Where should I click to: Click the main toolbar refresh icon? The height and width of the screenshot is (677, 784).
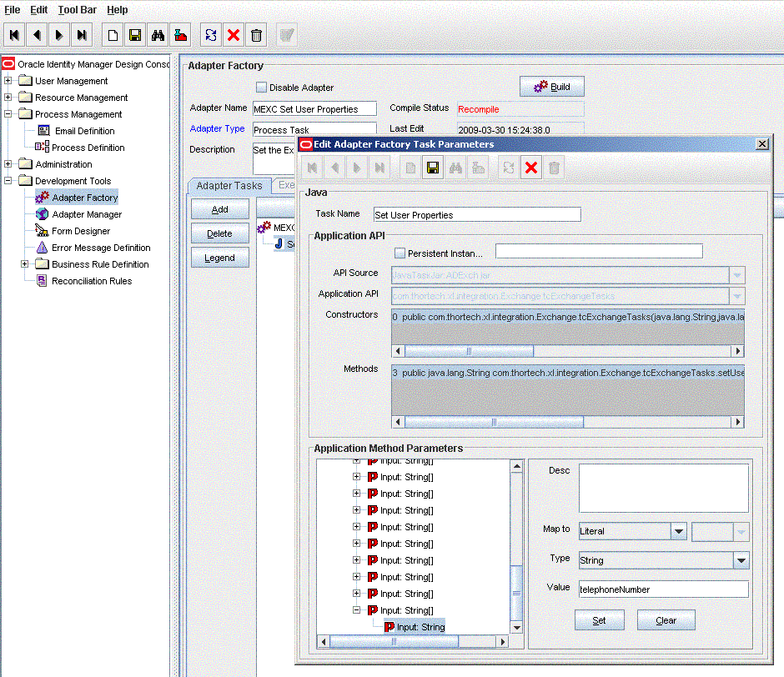pyautogui.click(x=211, y=35)
